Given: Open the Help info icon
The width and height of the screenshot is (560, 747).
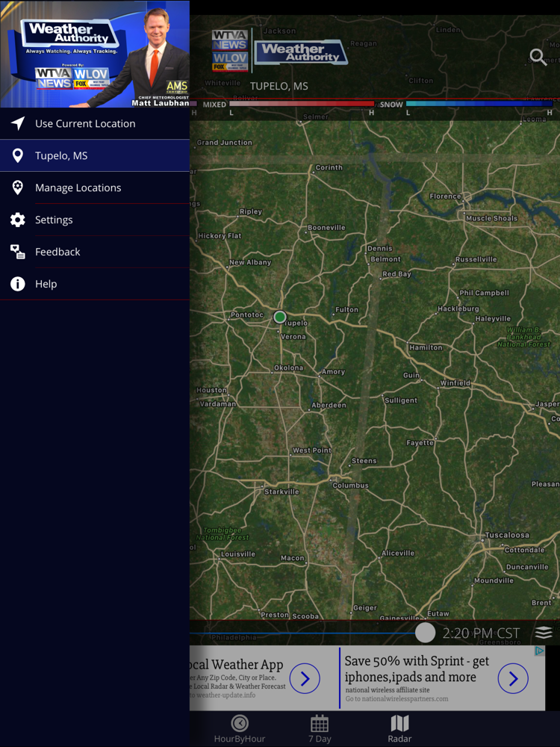Looking at the screenshot, I should (x=18, y=284).
